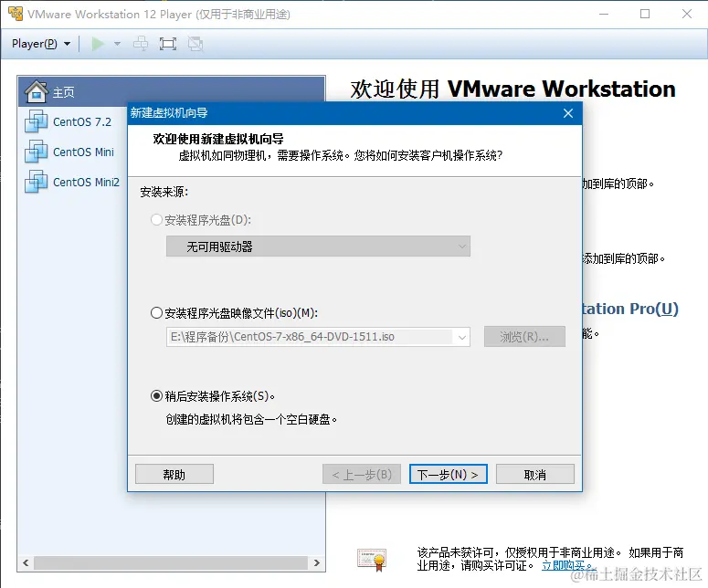Screen dimensions: 708x588
Task: Click the Unity mode toolbar icon
Action: 195,44
